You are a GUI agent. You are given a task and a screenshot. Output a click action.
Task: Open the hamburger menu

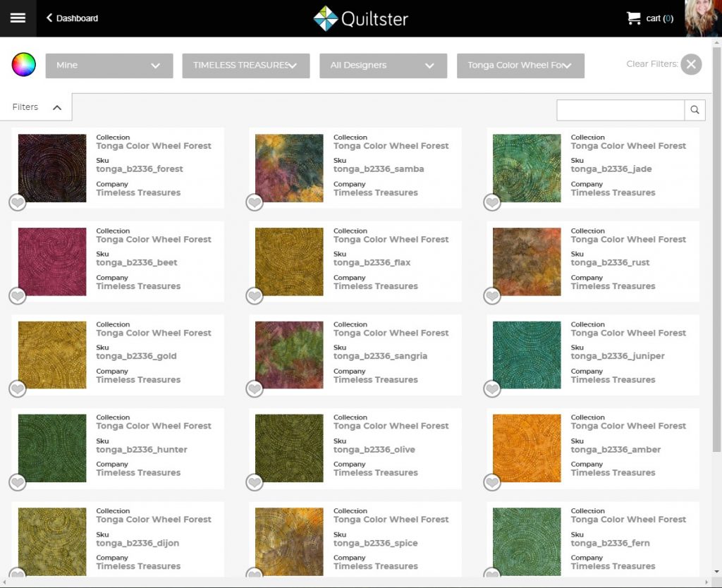18,18
